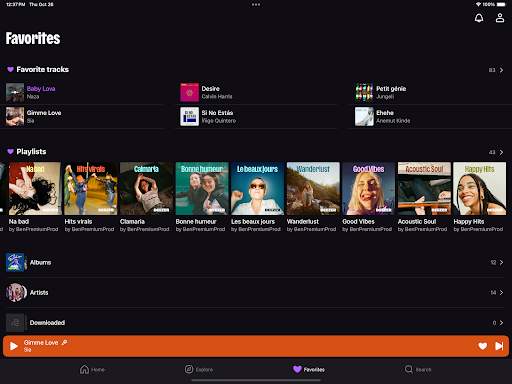Select the Favorites tab
Viewport: 512px width, 384px height.
click(x=309, y=369)
